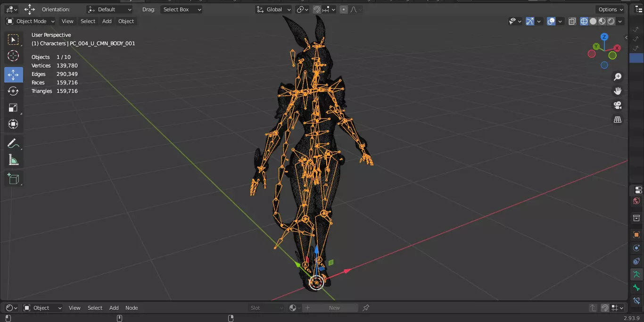
Task: Select the Add Cube tool
Action: (13, 179)
